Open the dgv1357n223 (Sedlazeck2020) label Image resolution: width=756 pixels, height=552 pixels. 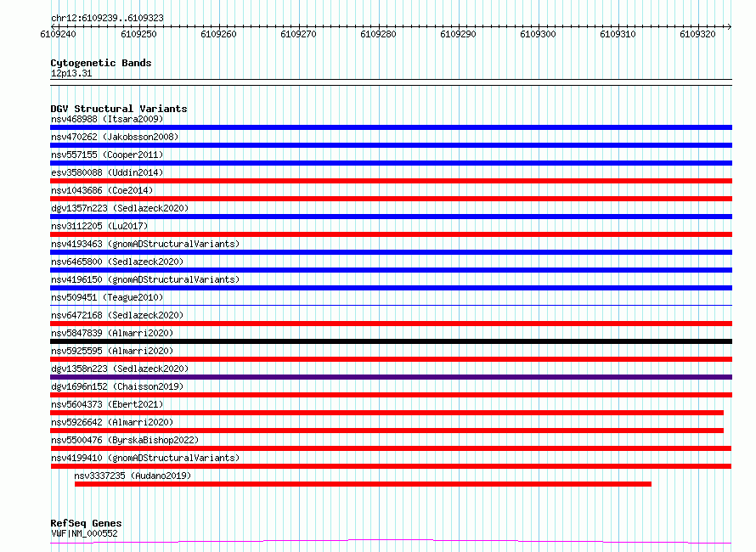pos(120,208)
